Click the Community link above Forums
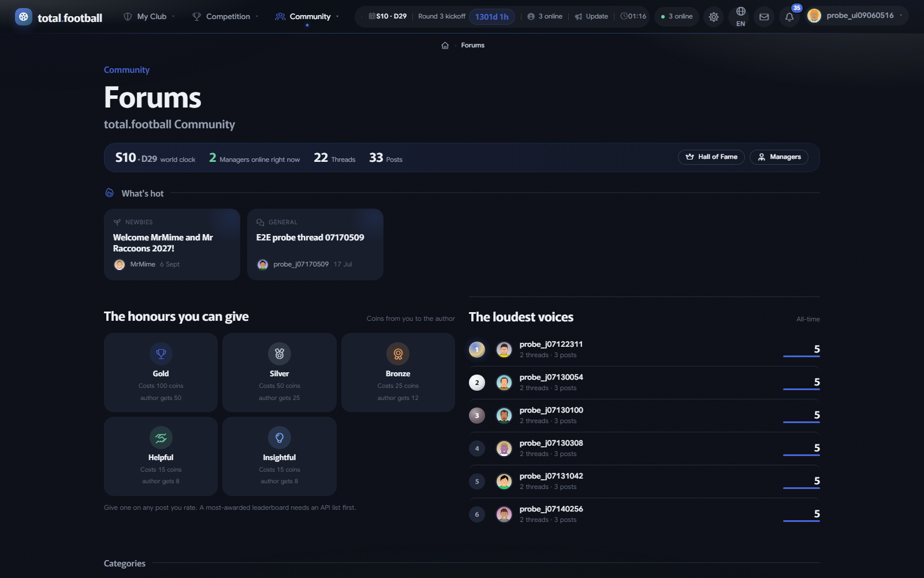924x578 pixels. coord(126,70)
